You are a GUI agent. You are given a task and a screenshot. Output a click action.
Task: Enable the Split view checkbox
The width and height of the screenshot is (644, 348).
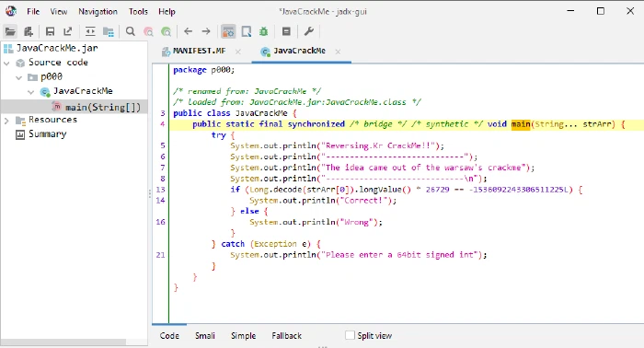pos(350,335)
